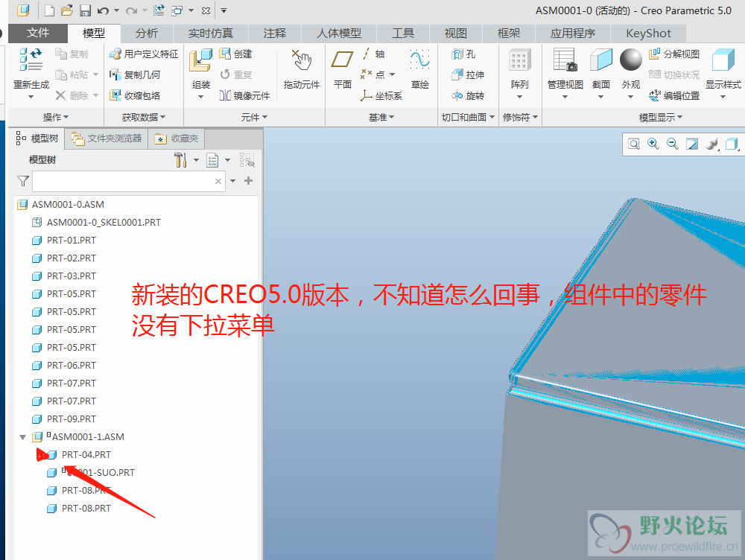Open the Point (点) dropdown arrow
Viewport: 745px width, 560px height.
point(392,74)
